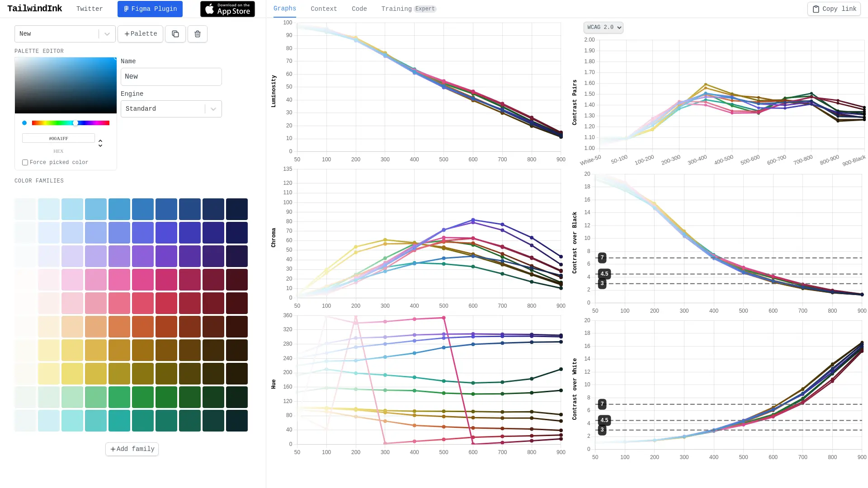Viewport: 868px width, 488px height.
Task: Switch to the Context tab
Action: click(x=324, y=9)
